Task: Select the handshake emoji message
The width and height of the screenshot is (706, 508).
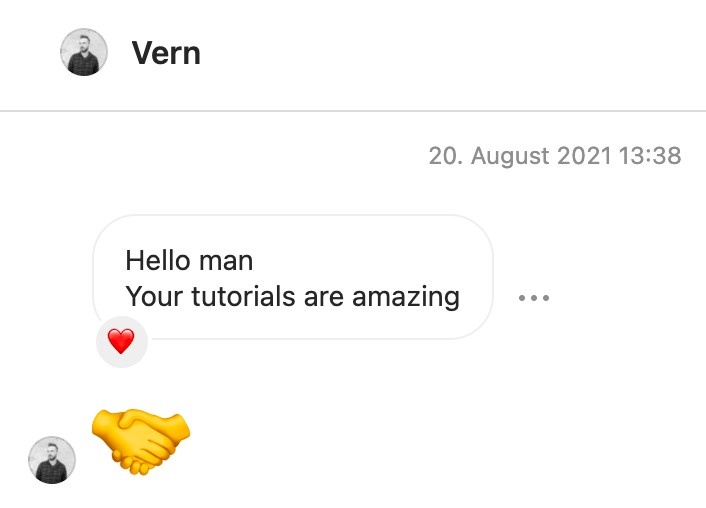Action: (141, 441)
